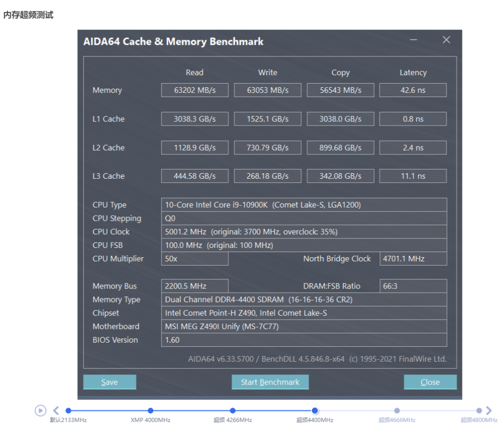The height and width of the screenshot is (435, 504).
Task: Click L2 Cache Read 1128.9 GB/s
Action: click(x=195, y=147)
